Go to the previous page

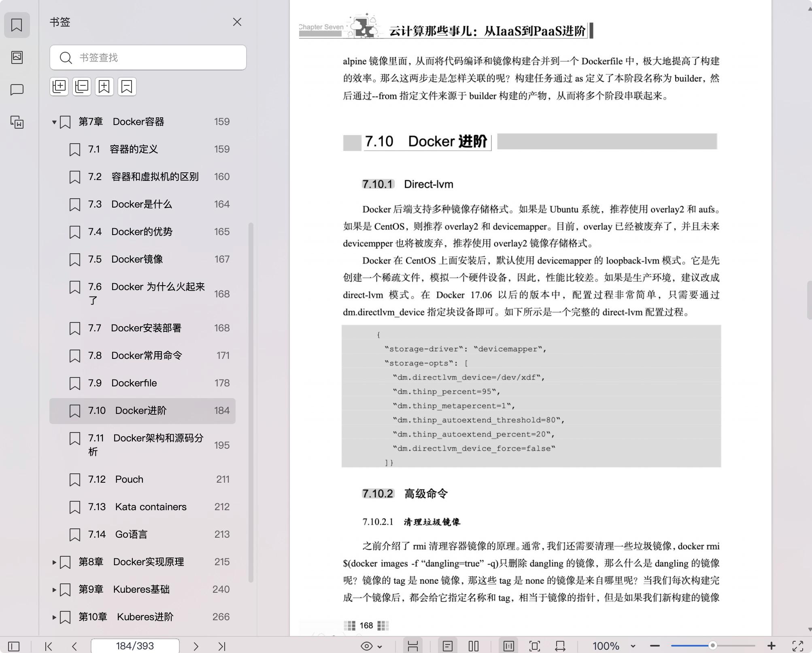tap(74, 646)
